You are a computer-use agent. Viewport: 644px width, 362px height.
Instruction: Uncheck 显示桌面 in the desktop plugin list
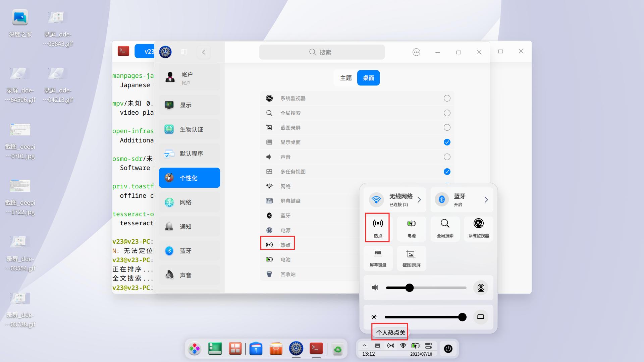447,142
